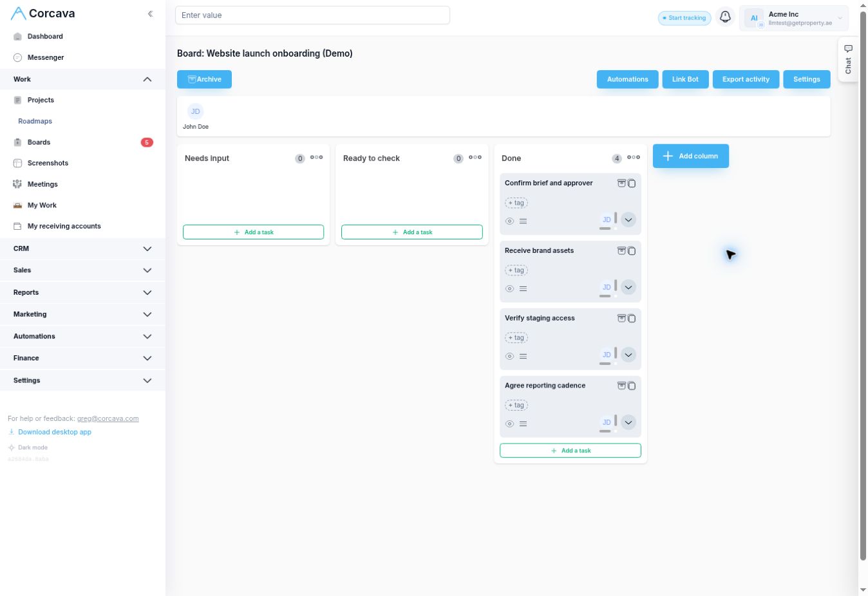Click the Automations board button
Viewport: 868px width, 596px height.
tap(628, 79)
